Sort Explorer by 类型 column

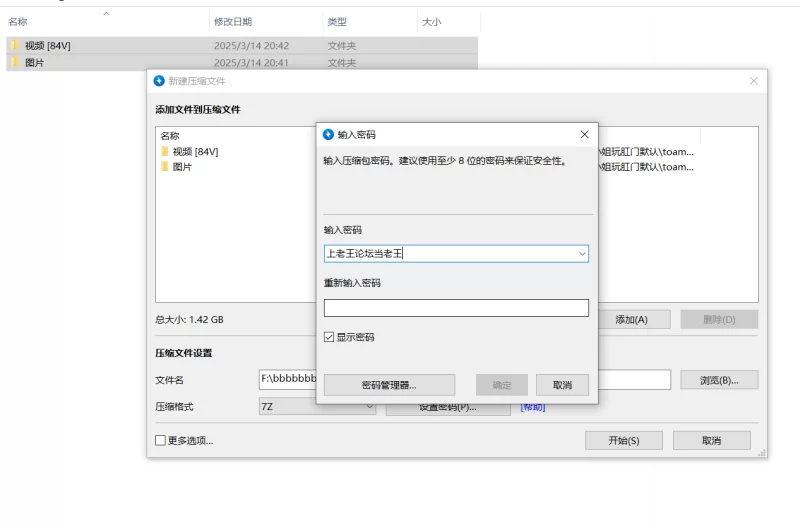click(337, 22)
